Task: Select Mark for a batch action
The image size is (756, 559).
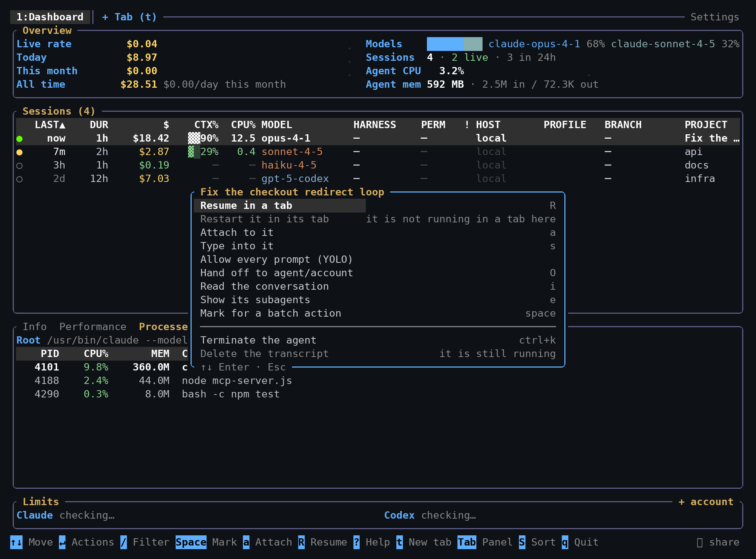Action: (x=378, y=313)
